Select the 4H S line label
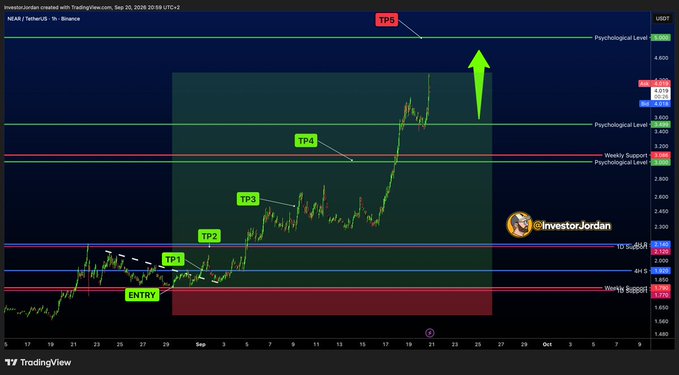 click(x=640, y=271)
